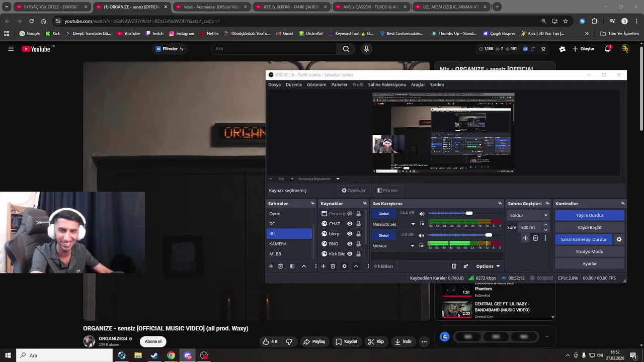Unlock the CHAT source lock

[358, 224]
